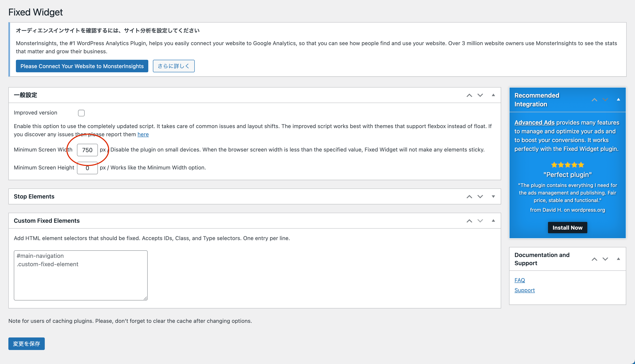The image size is (635, 364).
Task: Open the Support link
Action: click(x=524, y=290)
